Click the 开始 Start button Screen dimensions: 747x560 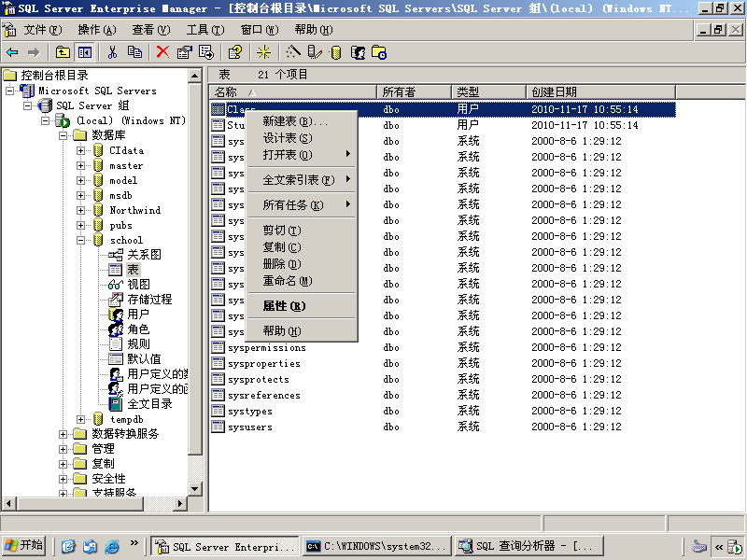click(24, 545)
